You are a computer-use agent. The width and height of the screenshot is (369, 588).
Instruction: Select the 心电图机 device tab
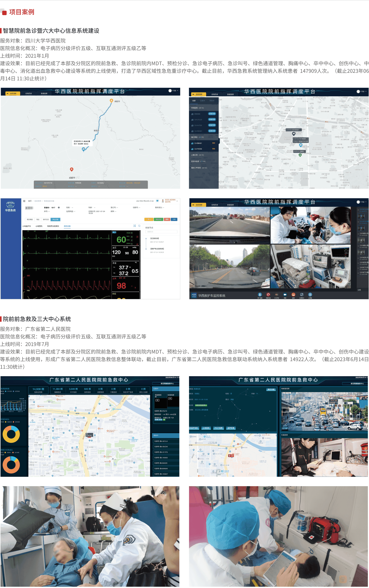pos(39,226)
